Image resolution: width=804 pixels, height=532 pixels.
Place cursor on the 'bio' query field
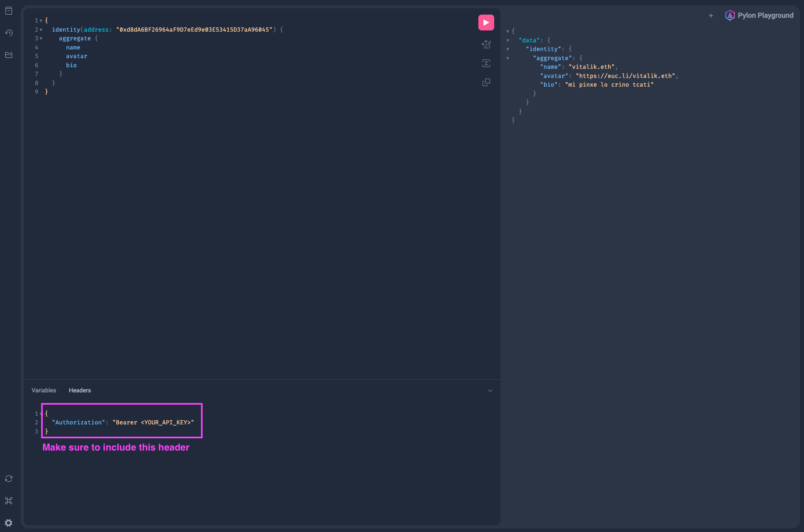click(x=71, y=65)
